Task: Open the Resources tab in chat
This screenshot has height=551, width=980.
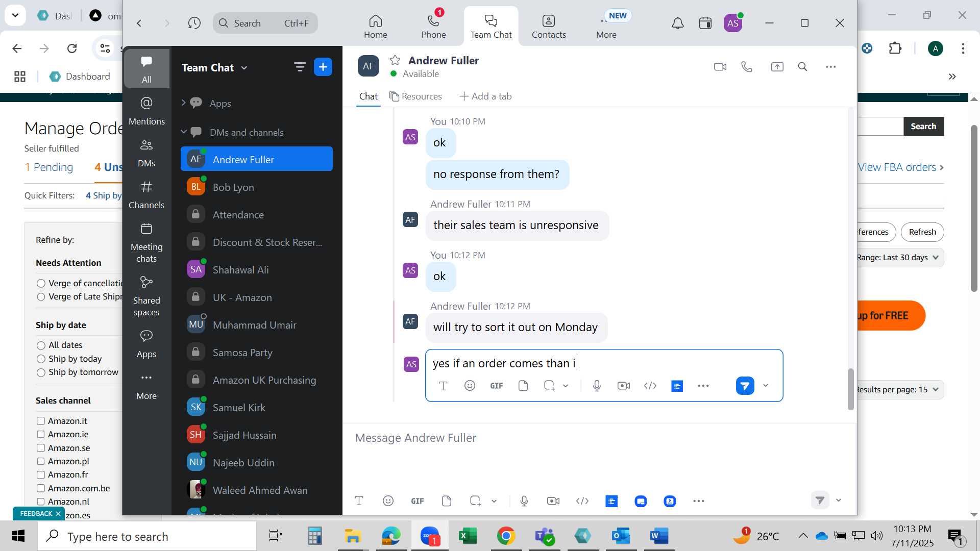Action: (415, 96)
